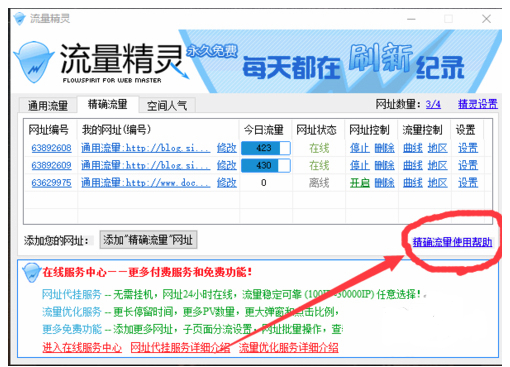Viewport: 510px width, 367px height.
Task: Click 进入在线服务中心 link
Action: (82, 348)
